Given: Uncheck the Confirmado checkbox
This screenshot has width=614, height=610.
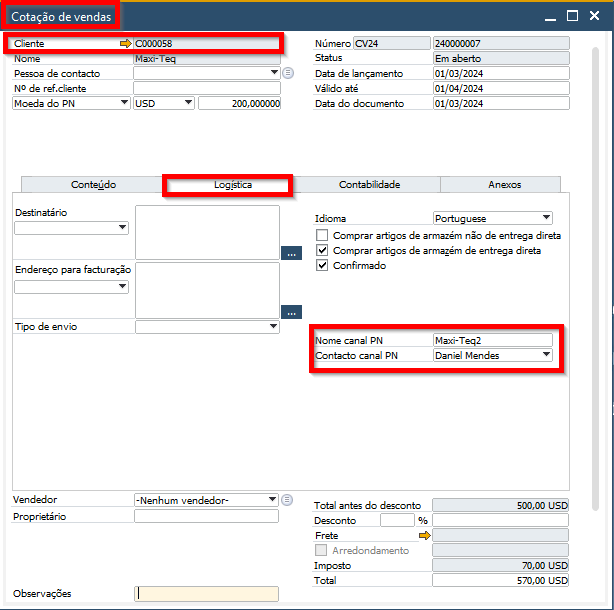Looking at the screenshot, I should 322,266.
